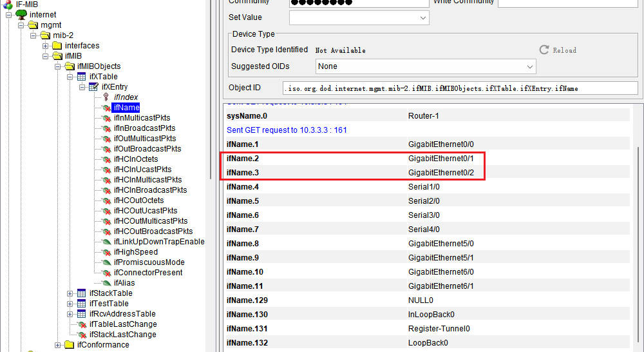Click the ifStackTable table icon
The height and width of the screenshot is (352, 644).
[x=82, y=293]
